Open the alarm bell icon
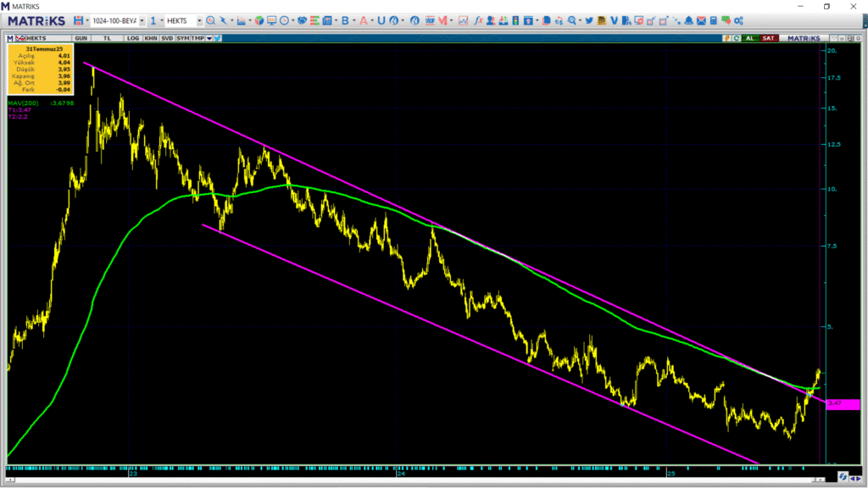This screenshot has width=868, height=488. [688, 20]
